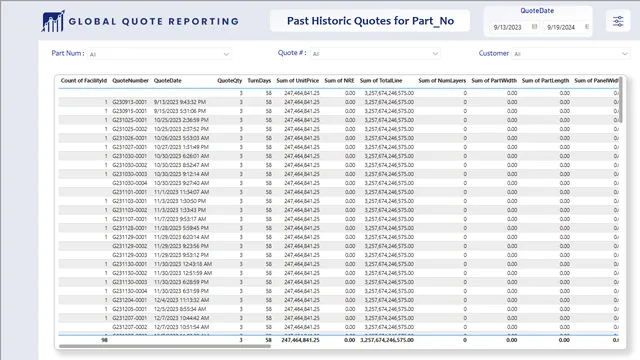
Task: Open the filter settings icon
Action: (x=618, y=21)
